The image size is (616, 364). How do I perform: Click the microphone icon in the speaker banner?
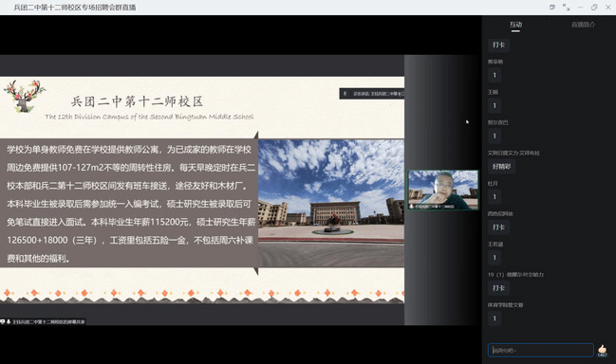(x=345, y=93)
